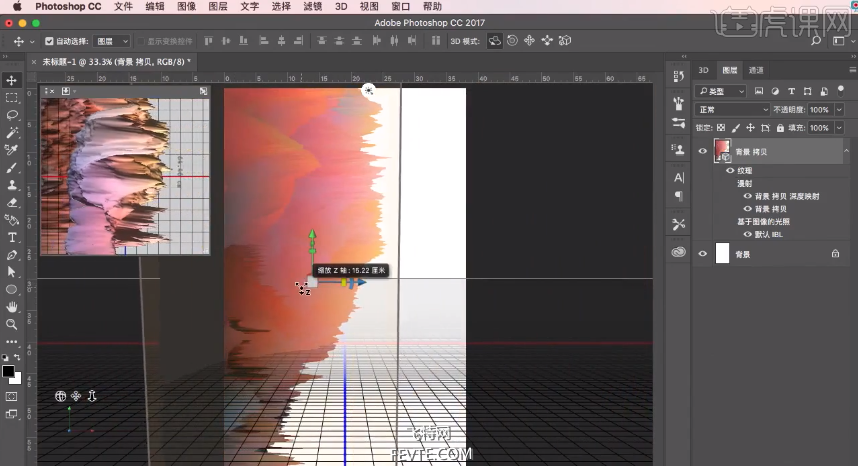Viewport: 858px width, 466px height.
Task: Open the Character panel icon
Action: 679,177
